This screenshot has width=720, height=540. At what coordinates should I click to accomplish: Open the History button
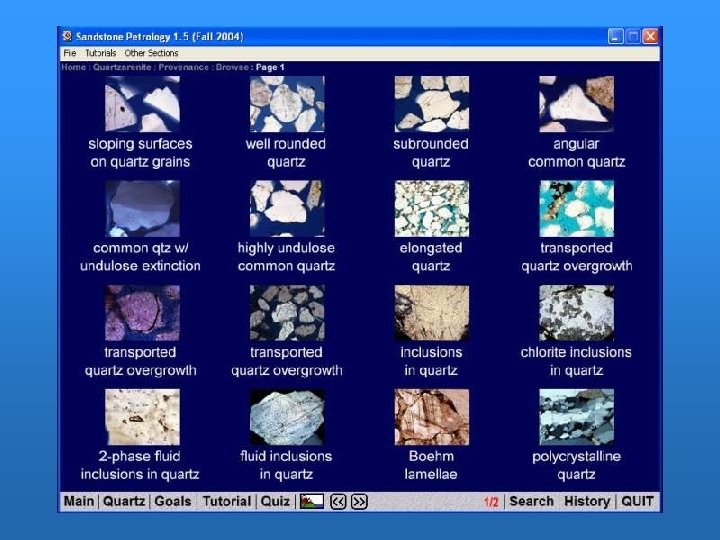587,501
